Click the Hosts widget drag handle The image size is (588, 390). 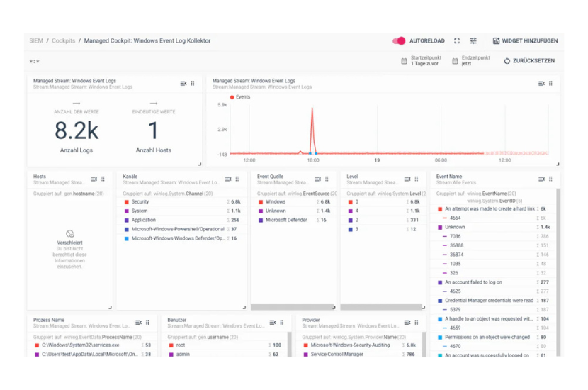click(x=103, y=179)
